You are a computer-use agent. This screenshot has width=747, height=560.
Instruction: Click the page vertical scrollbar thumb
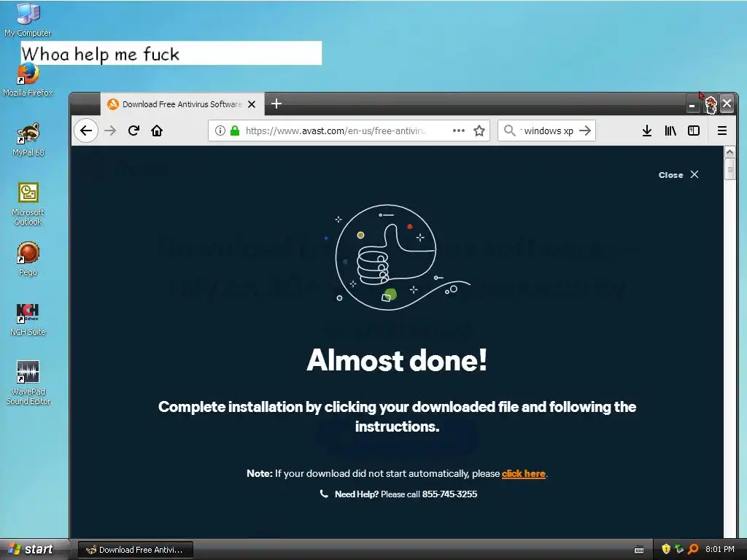pos(729,169)
